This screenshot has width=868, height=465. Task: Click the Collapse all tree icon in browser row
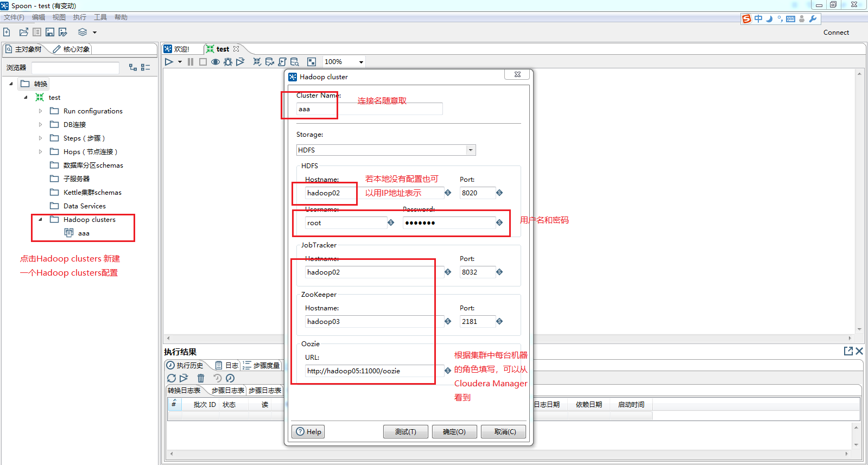[x=145, y=67]
